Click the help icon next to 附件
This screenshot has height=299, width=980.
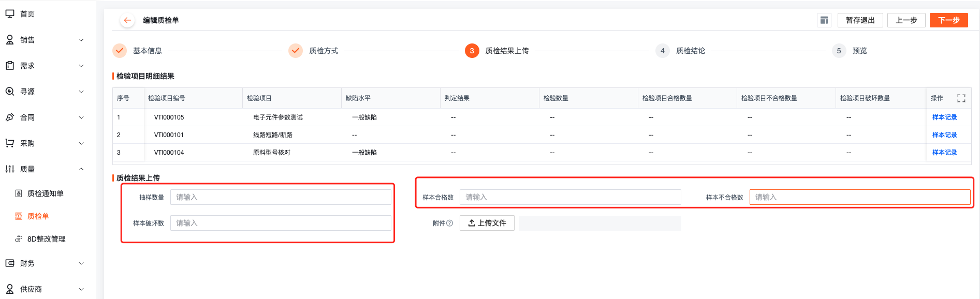pyautogui.click(x=450, y=223)
